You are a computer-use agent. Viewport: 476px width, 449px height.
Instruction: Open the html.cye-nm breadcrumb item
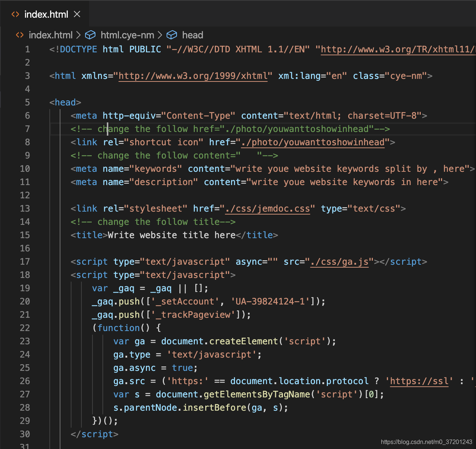(x=127, y=35)
